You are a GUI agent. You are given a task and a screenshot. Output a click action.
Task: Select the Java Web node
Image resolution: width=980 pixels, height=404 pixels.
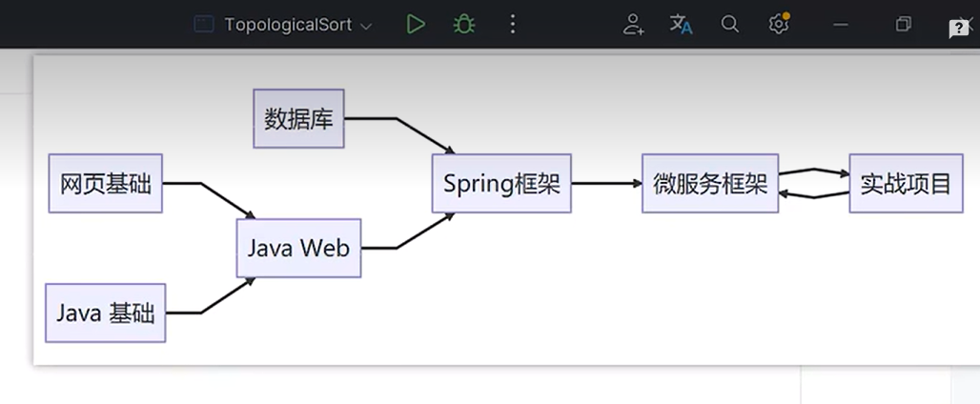point(298,248)
